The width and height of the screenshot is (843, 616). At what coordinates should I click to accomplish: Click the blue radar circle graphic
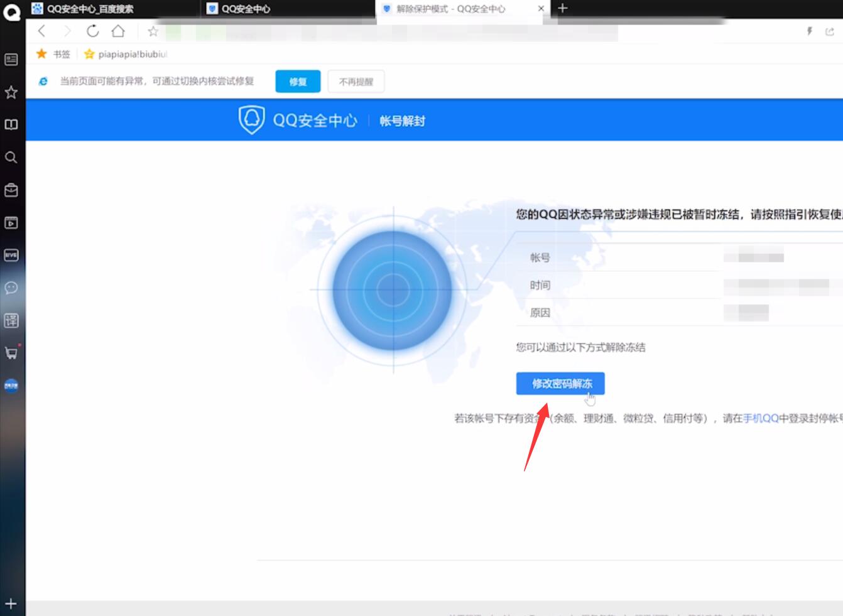393,290
